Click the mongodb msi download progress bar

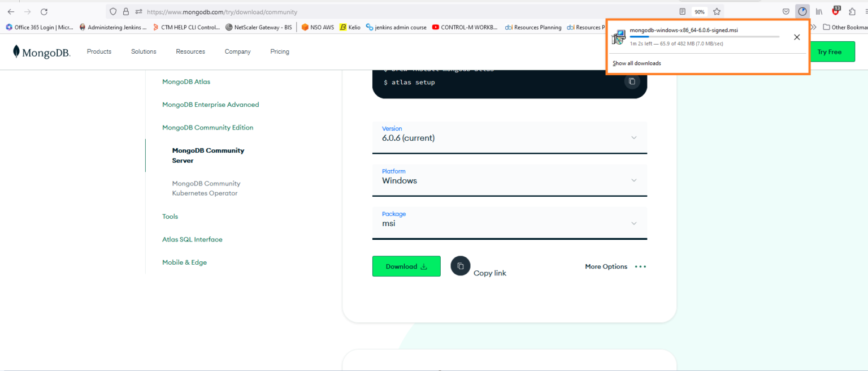[x=704, y=37]
